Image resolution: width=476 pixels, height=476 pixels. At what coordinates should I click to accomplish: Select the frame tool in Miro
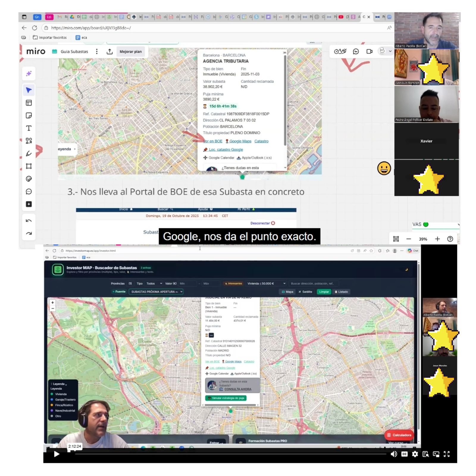[x=29, y=166]
